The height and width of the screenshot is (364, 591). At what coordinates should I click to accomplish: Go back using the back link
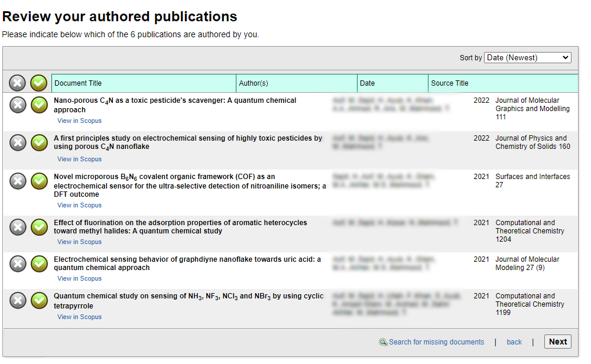pyautogui.click(x=514, y=342)
